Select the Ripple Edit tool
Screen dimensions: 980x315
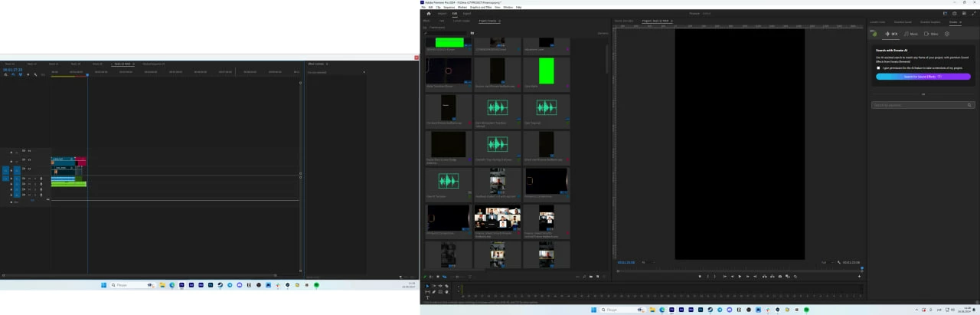click(x=440, y=286)
